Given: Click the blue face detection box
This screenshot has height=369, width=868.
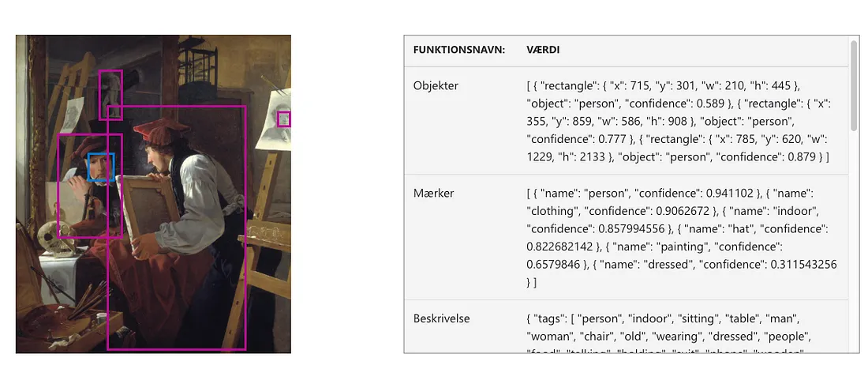Looking at the screenshot, I should (x=101, y=167).
